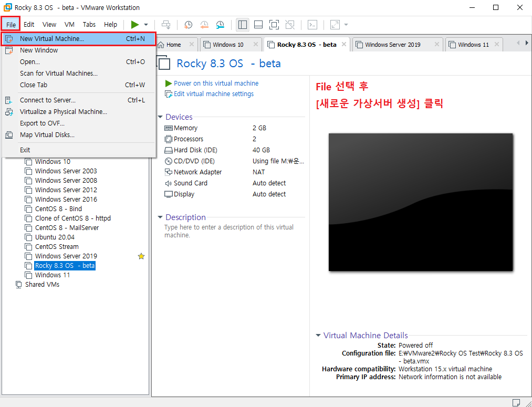Choose New Window from File menu
This screenshot has width=532, height=407.
coord(79,50)
